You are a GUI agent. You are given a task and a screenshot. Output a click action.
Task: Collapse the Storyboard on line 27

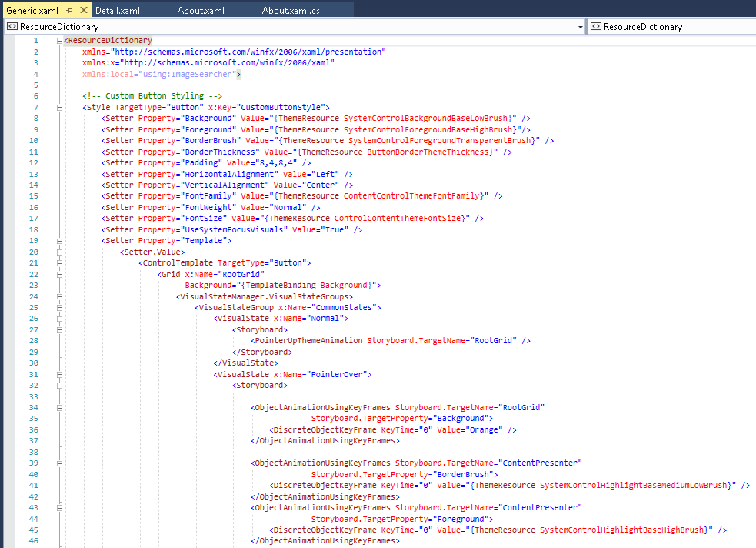[x=59, y=330]
